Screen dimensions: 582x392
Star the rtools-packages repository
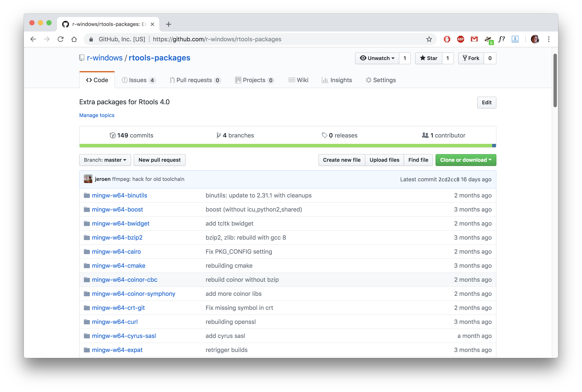[429, 58]
